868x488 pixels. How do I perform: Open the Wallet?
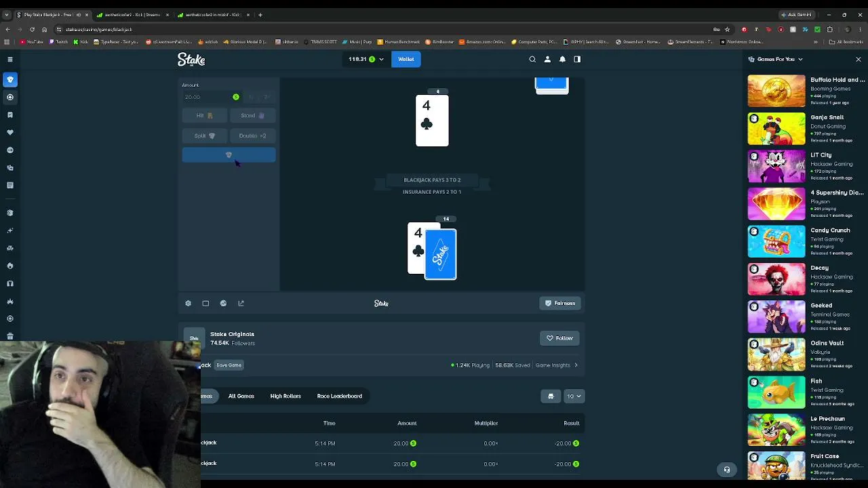(406, 60)
